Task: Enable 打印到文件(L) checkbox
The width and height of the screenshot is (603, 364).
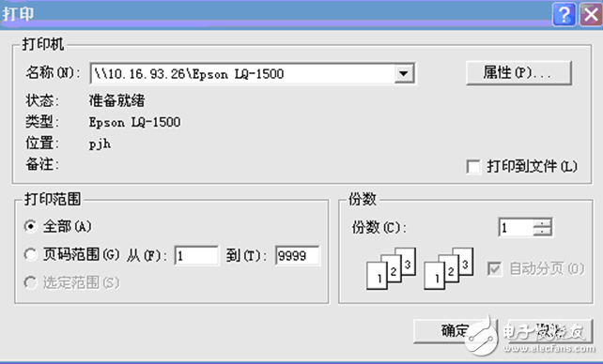Action: pos(472,167)
